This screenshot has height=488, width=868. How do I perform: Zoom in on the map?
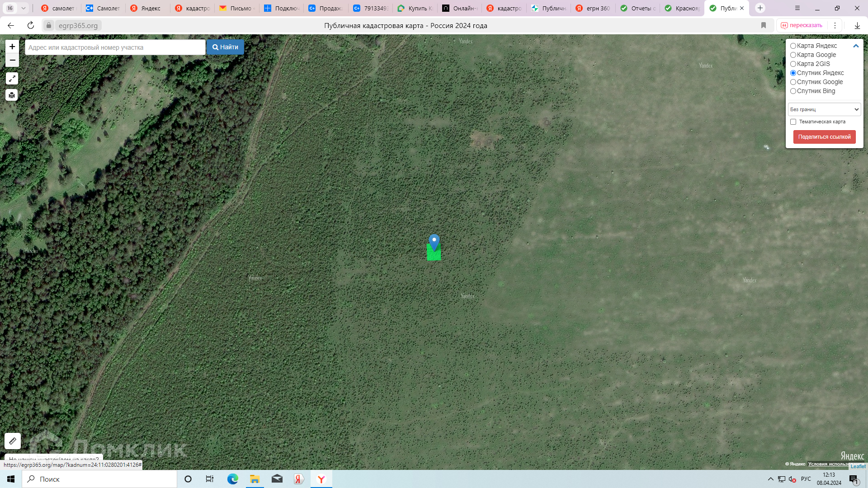(x=12, y=47)
